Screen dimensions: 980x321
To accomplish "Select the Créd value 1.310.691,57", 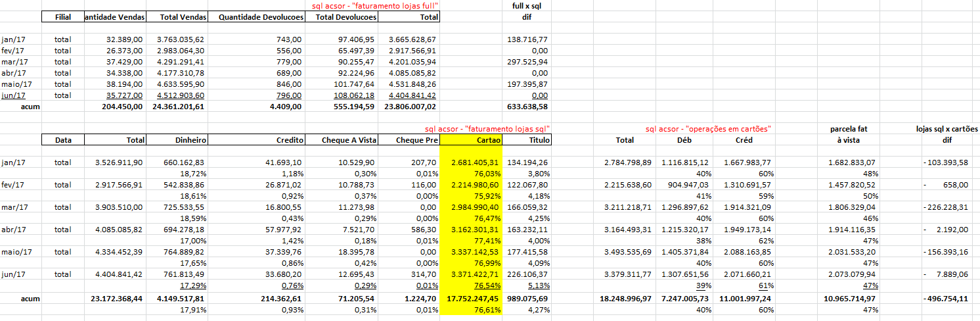I will [747, 185].
